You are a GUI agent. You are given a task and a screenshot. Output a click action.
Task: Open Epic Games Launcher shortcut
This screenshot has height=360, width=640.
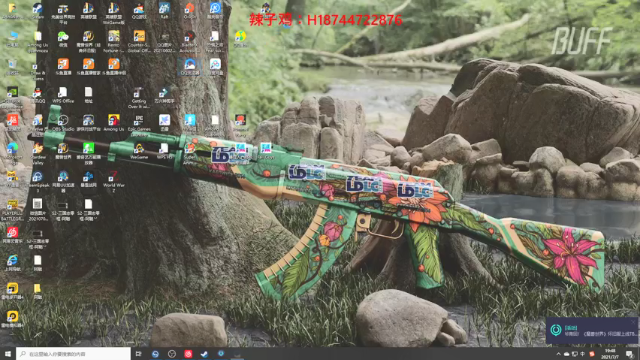[139, 124]
